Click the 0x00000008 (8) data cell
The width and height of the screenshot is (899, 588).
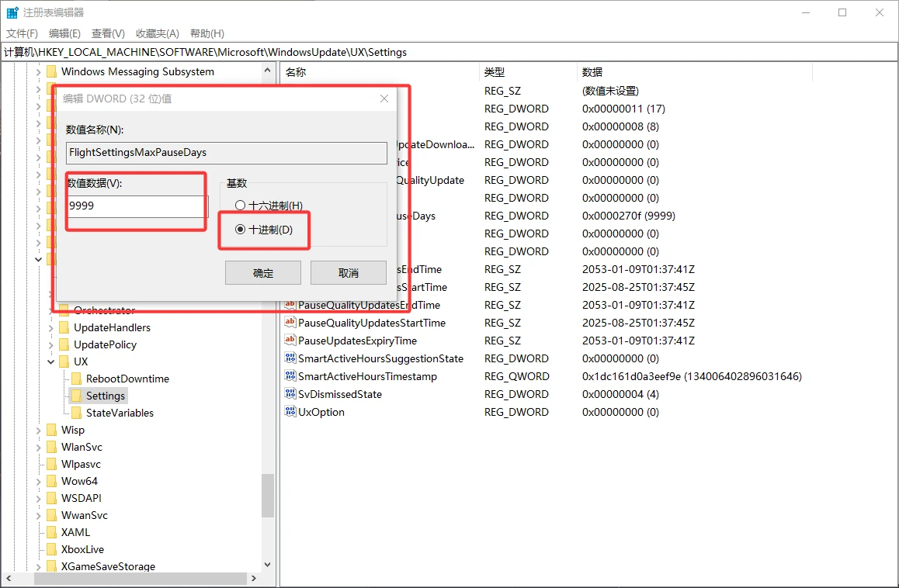pyautogui.click(x=620, y=126)
